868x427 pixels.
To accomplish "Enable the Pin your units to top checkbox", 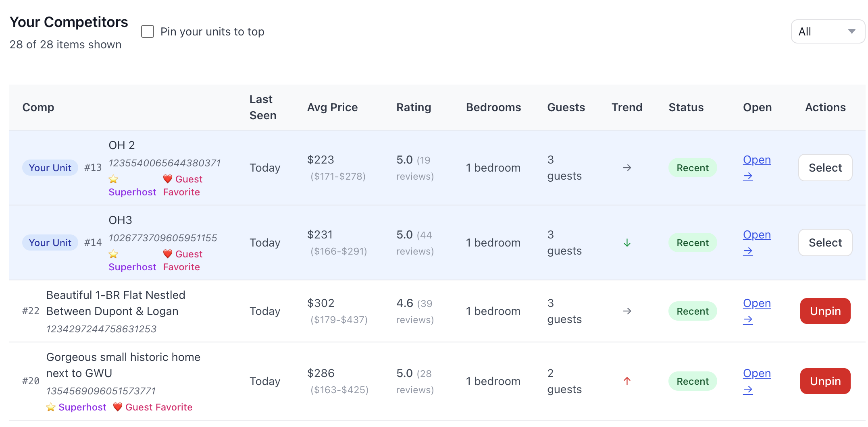I will pyautogui.click(x=148, y=31).
